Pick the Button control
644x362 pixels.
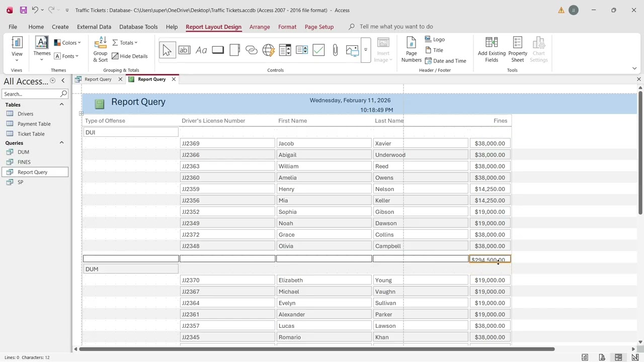tap(218, 50)
